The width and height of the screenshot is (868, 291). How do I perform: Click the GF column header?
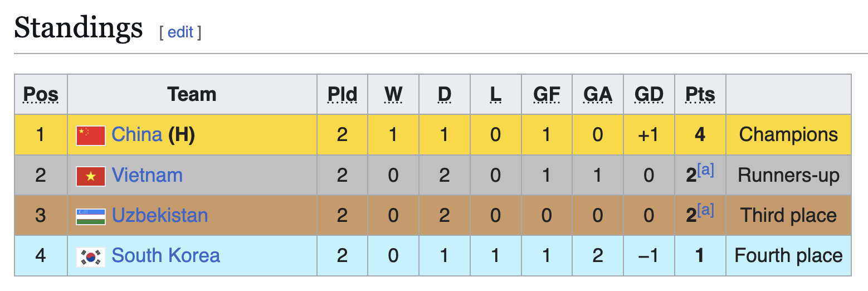click(547, 95)
